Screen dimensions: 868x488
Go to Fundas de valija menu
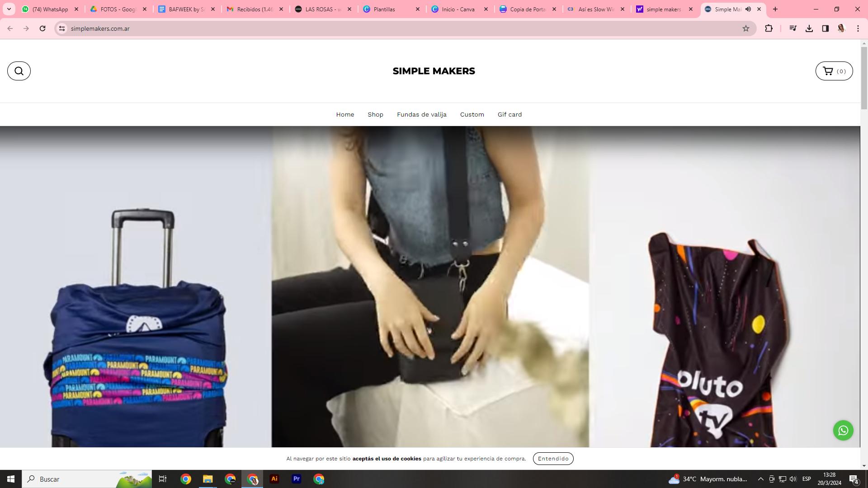point(421,115)
